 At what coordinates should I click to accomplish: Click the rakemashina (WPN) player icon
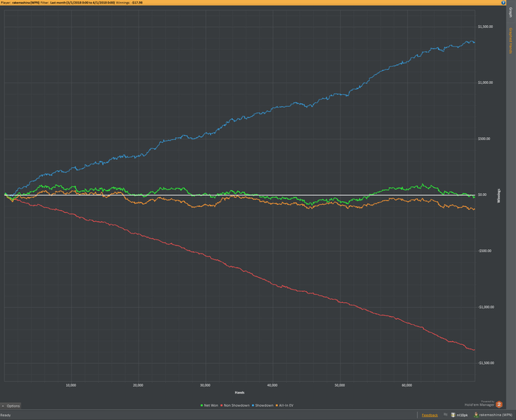pos(476,415)
